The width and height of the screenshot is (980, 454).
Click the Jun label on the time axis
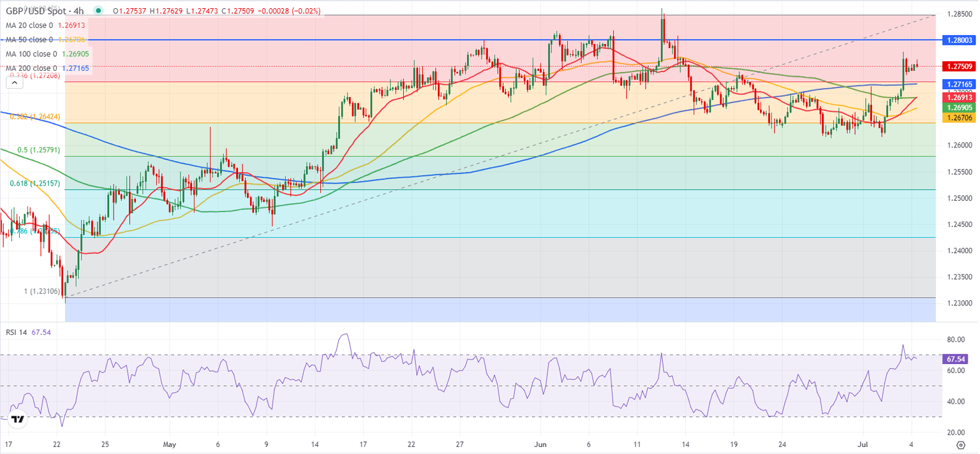[x=541, y=443]
